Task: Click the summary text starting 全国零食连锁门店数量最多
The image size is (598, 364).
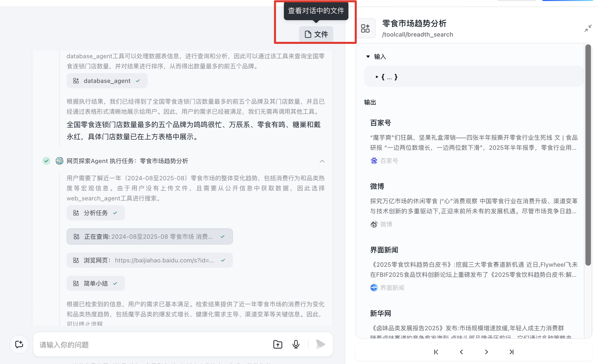Action: 194,131
